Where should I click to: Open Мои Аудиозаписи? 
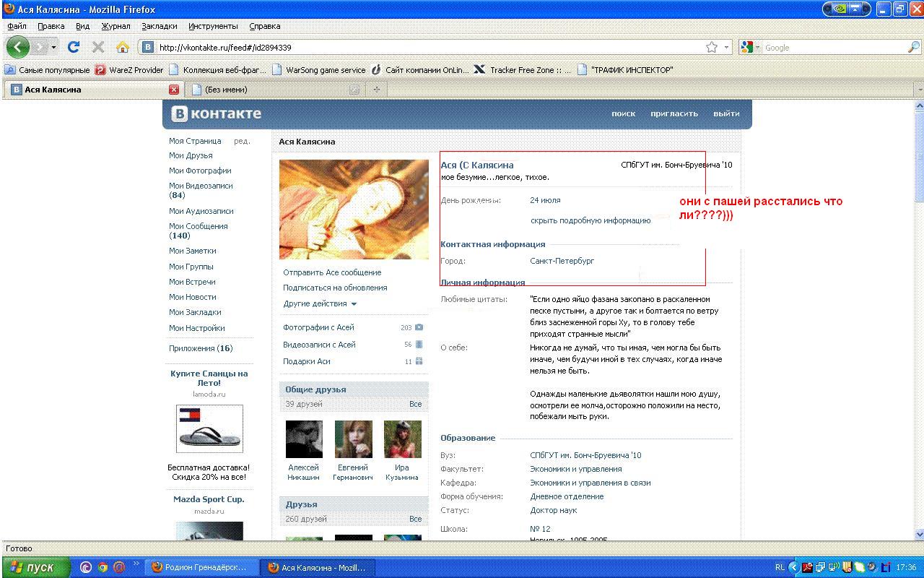pyautogui.click(x=201, y=211)
